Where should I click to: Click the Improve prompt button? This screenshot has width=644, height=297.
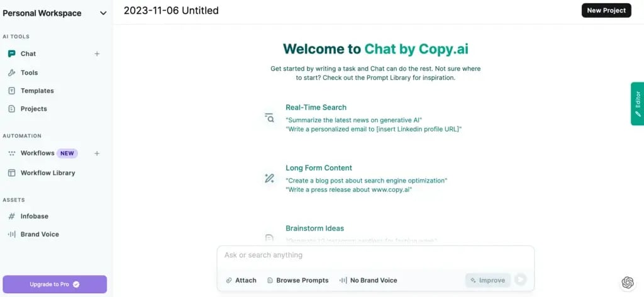coord(488,281)
